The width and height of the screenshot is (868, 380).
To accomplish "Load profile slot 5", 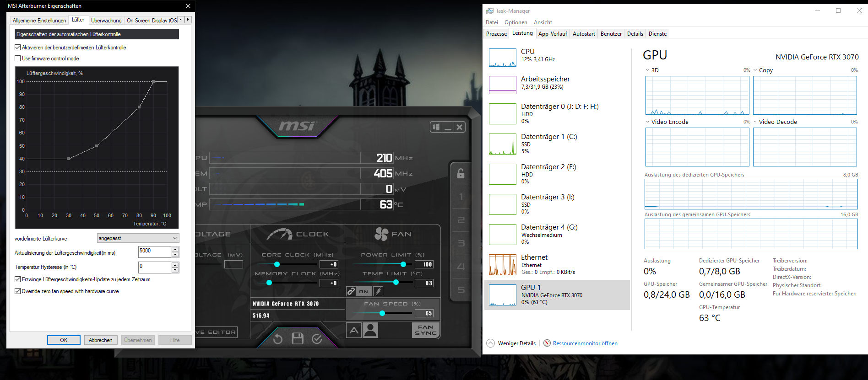I will click(461, 290).
